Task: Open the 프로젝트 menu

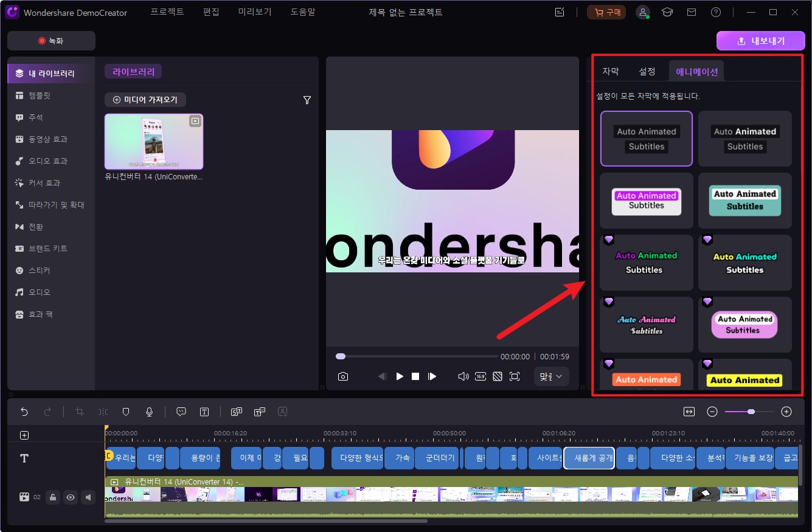Action: click(x=167, y=12)
